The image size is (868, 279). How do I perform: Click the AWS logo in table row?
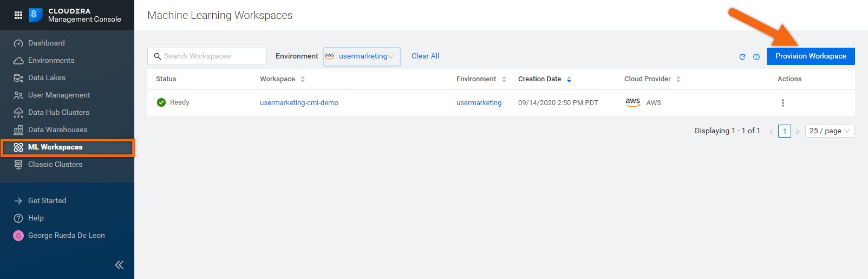click(x=632, y=102)
